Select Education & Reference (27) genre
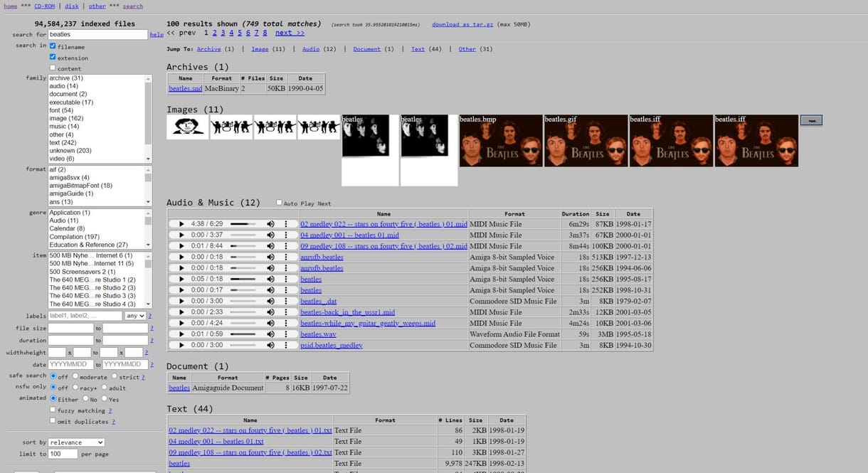 point(88,245)
